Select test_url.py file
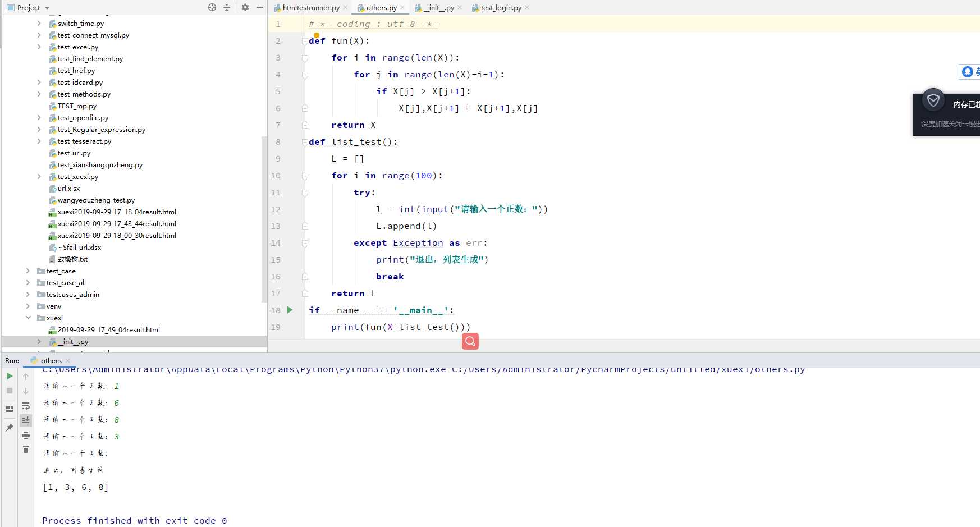 pos(74,153)
